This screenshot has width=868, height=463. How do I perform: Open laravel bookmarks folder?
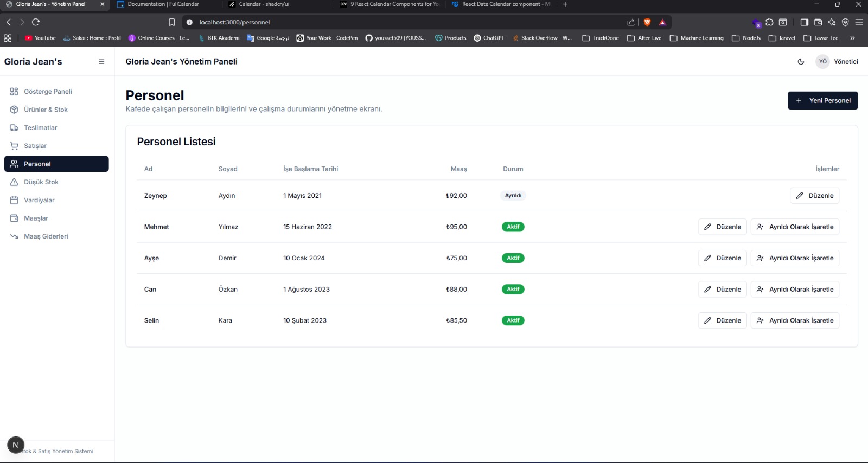[782, 38]
